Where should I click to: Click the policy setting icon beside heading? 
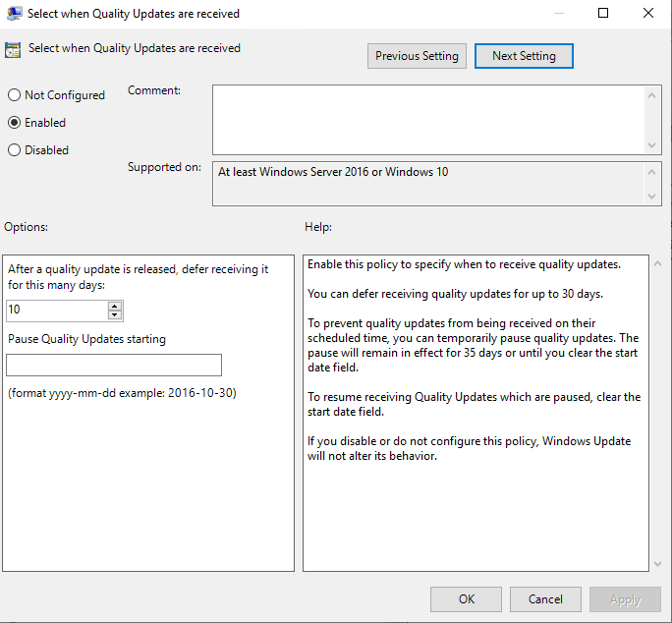13,50
